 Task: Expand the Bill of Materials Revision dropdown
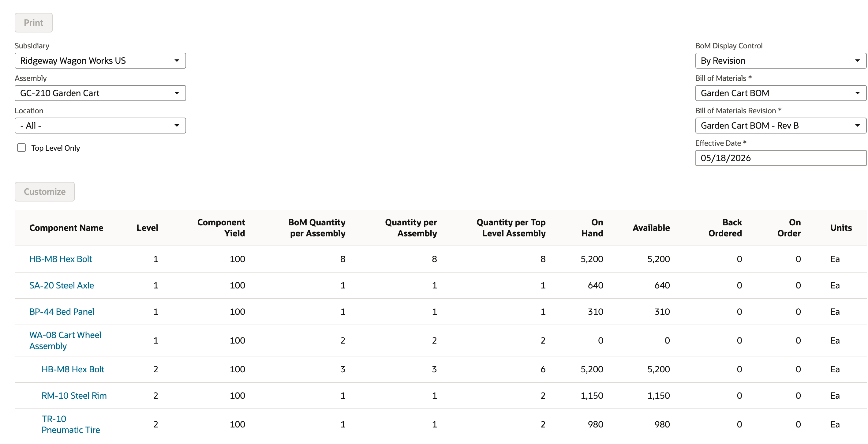[780, 126]
